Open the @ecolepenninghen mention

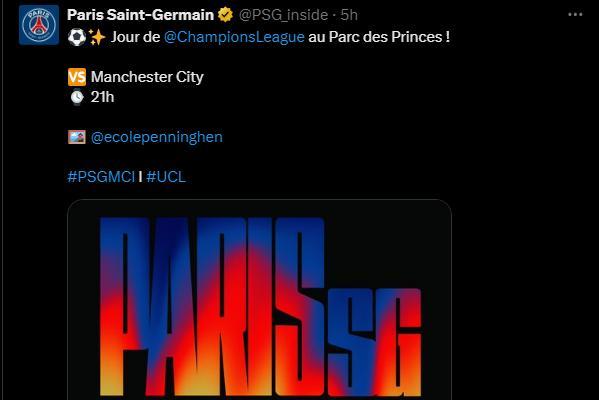(x=157, y=137)
